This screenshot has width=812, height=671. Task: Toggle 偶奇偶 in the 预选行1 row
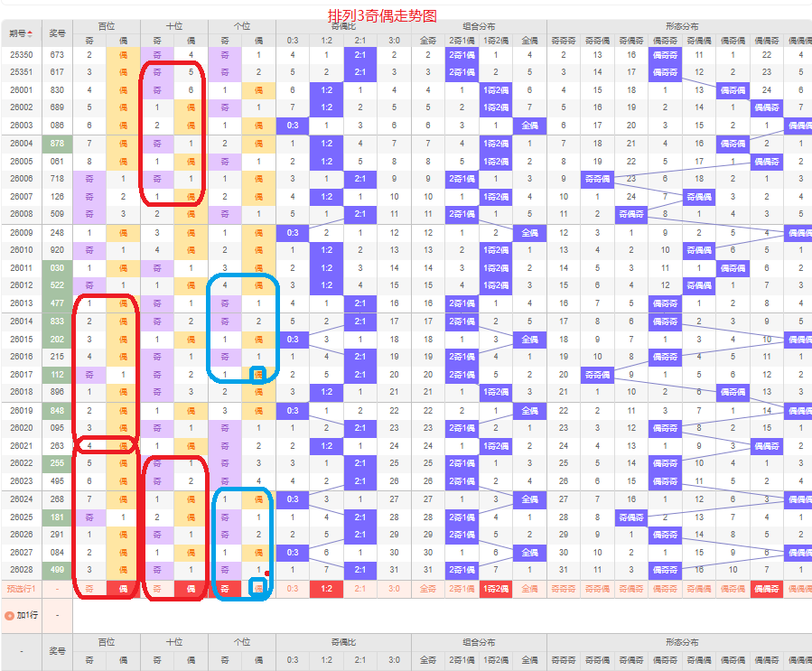(733, 589)
